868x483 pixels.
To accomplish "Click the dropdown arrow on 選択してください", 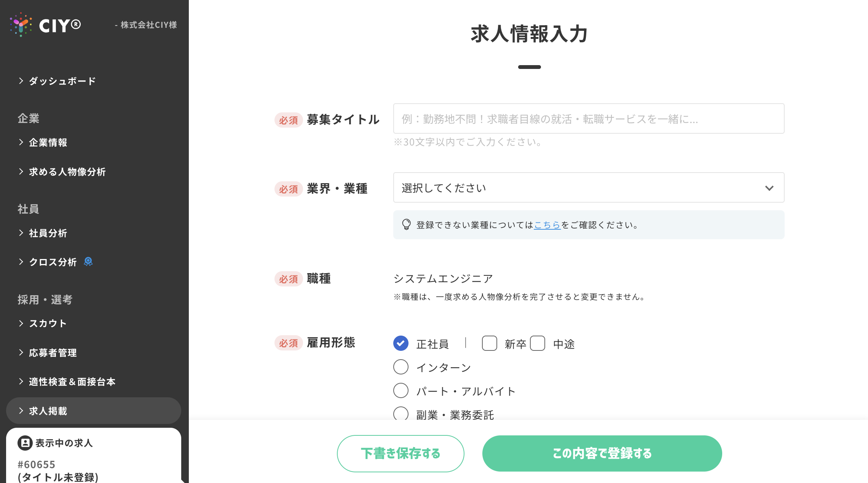I will tap(769, 188).
